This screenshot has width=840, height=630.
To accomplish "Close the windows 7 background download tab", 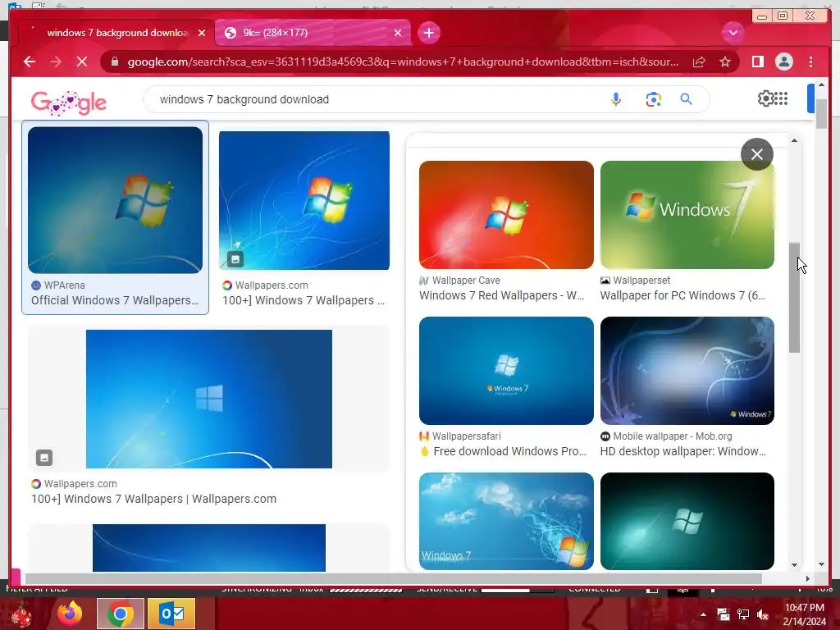I will coord(202,33).
